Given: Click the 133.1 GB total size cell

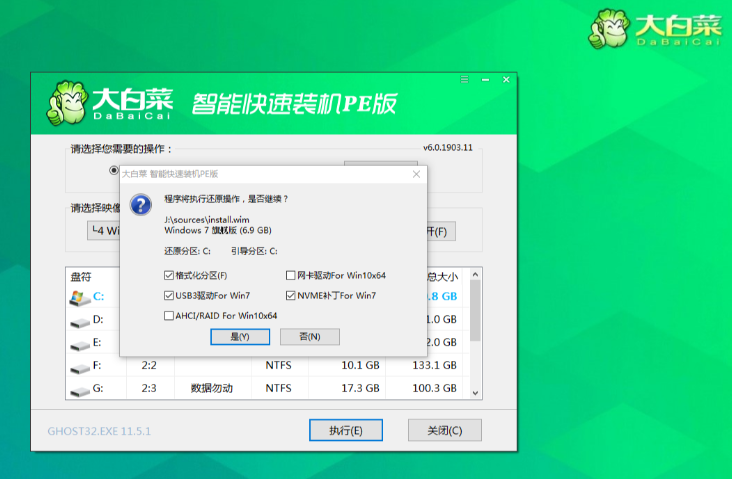Looking at the screenshot, I should (x=434, y=365).
